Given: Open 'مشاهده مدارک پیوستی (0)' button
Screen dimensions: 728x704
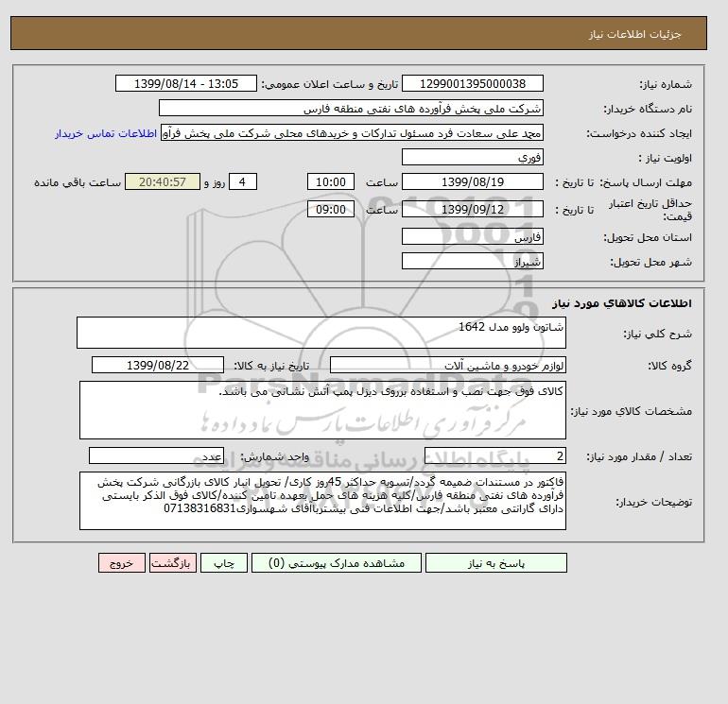Looking at the screenshot, I should coord(337,562).
